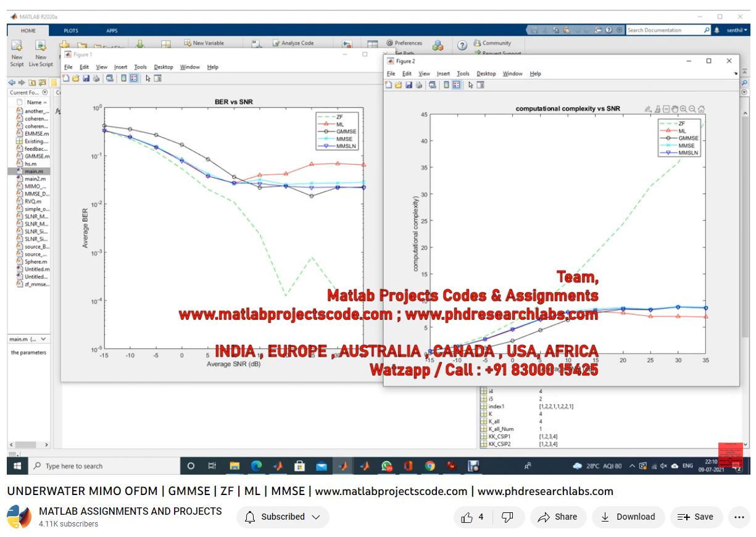The width and height of the screenshot is (756, 537).
Task: Open Property Inspector in Figure 2 toolbar
Action: (481, 85)
